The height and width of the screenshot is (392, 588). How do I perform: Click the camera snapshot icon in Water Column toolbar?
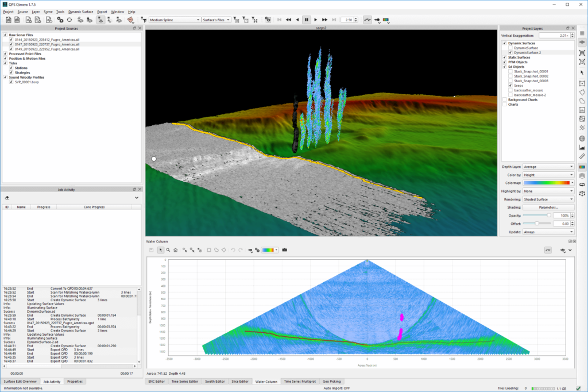(284, 250)
